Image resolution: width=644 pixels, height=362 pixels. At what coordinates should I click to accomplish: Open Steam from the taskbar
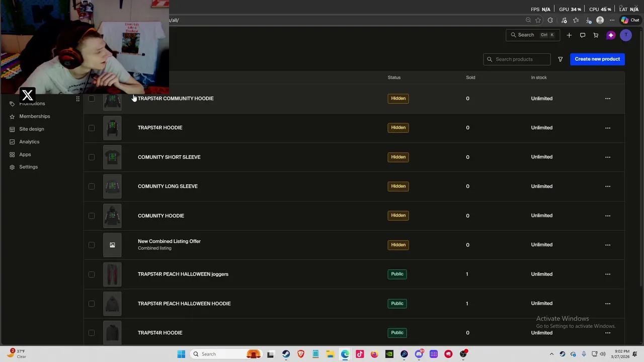(286, 354)
